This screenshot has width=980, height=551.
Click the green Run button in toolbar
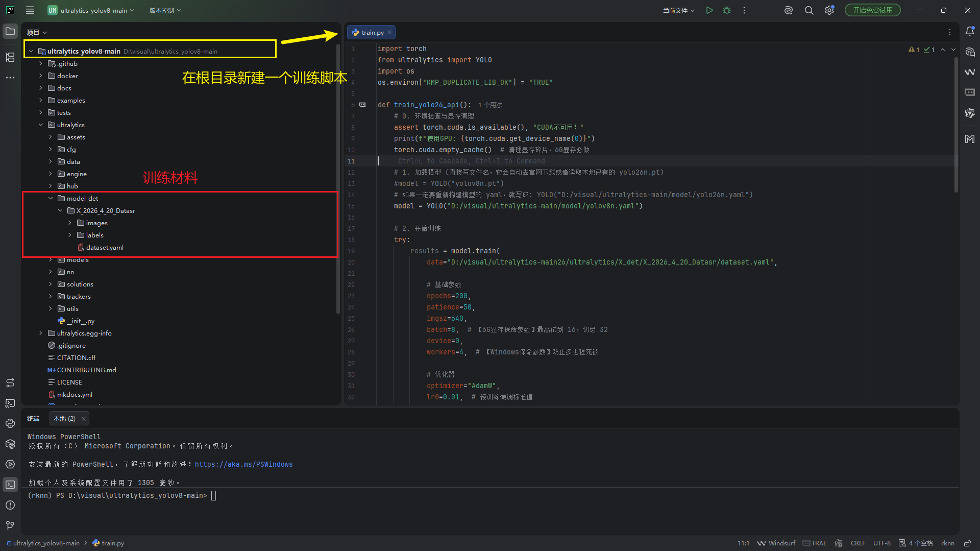709,10
